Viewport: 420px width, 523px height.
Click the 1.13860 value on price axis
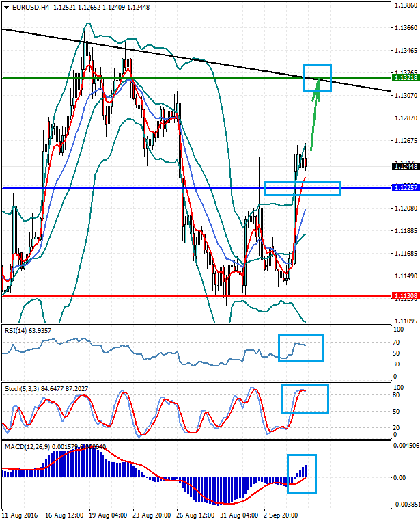(x=406, y=5)
